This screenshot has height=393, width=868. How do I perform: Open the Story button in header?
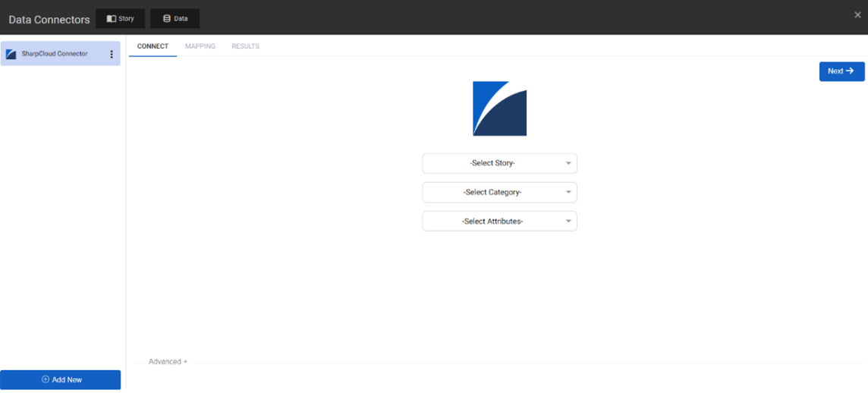pyautogui.click(x=120, y=18)
